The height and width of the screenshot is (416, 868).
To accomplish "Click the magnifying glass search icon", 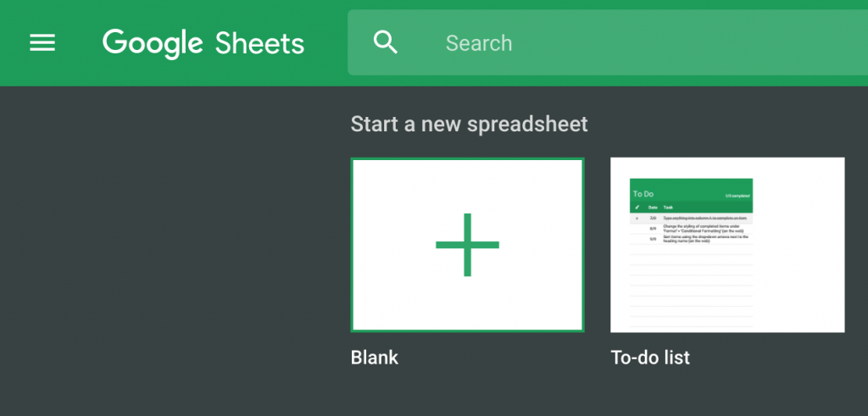I will pyautogui.click(x=386, y=43).
